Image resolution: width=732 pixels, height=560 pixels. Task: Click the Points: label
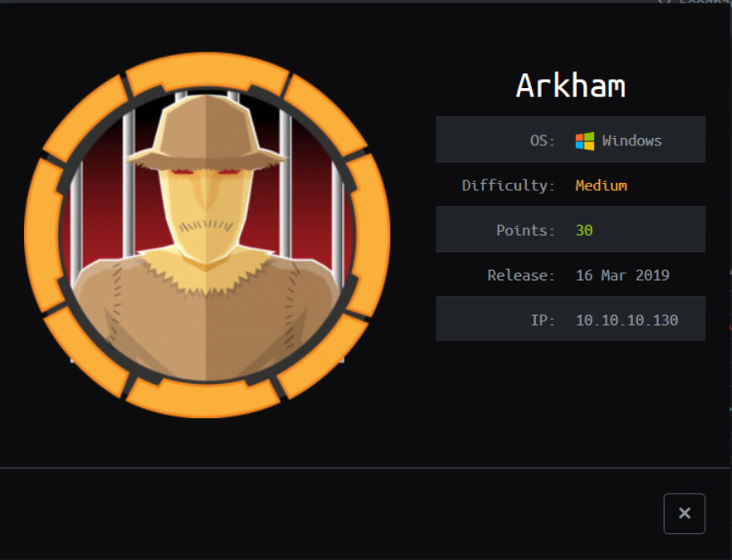coord(525,230)
